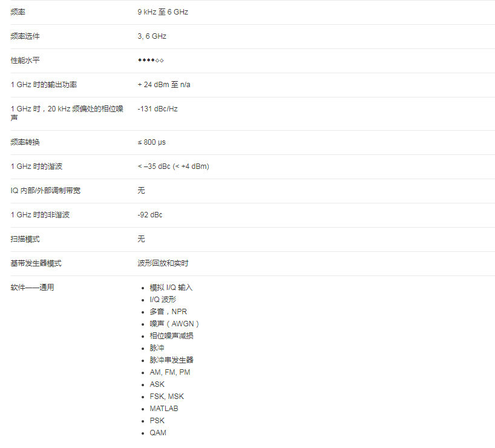Click the MATLAB software list item
Screen dimensions: 495x448
coord(164,409)
